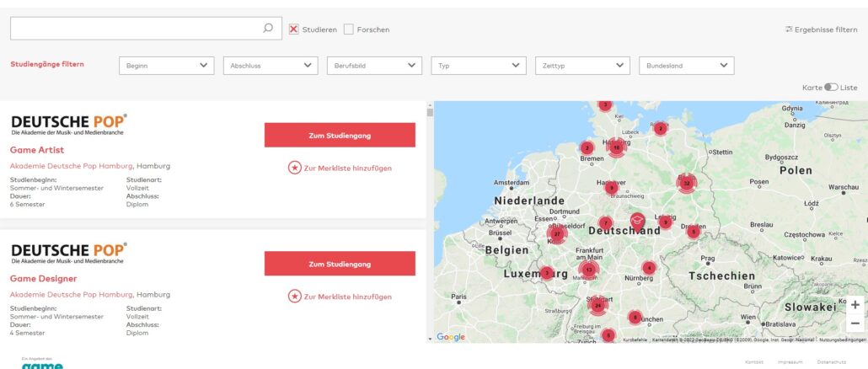Click the results list scrollbar thumb
The height and width of the screenshot is (369, 868).
click(x=429, y=112)
